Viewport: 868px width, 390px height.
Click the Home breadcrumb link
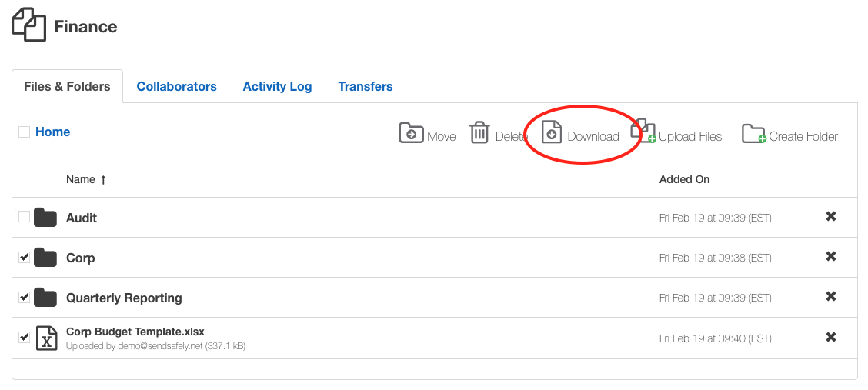(52, 132)
